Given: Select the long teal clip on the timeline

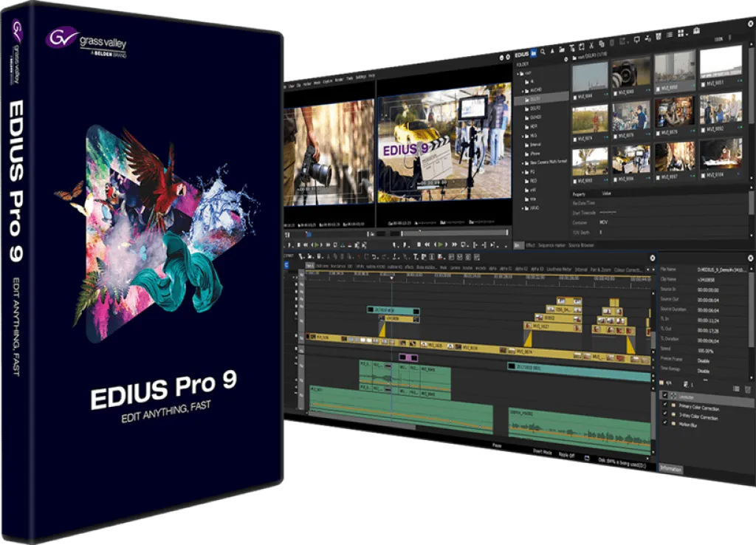Looking at the screenshot, I should point(579,372).
